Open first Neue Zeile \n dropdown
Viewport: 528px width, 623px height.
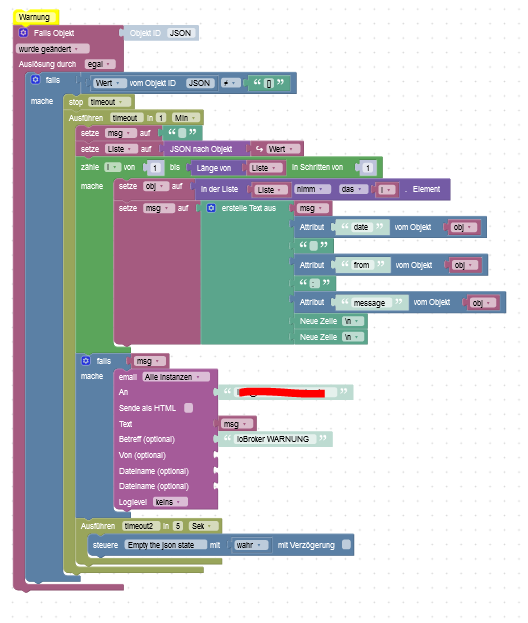click(352, 321)
